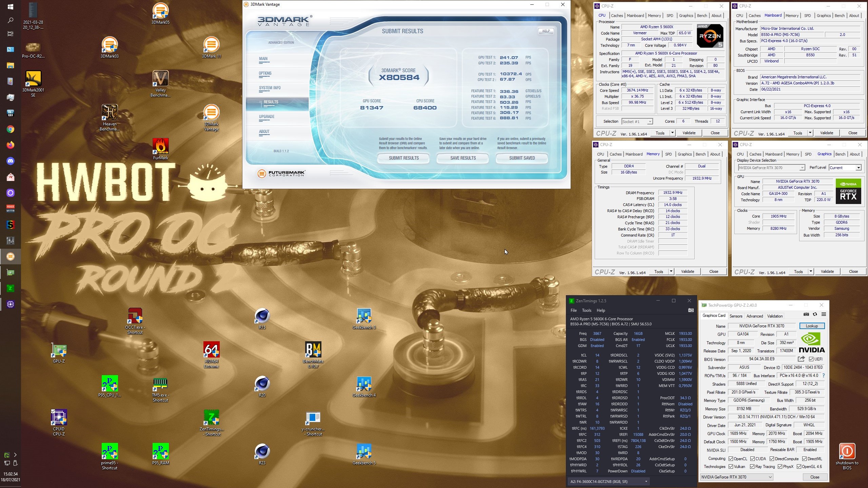Open GPU-Z hamburger menu icon

(824, 314)
